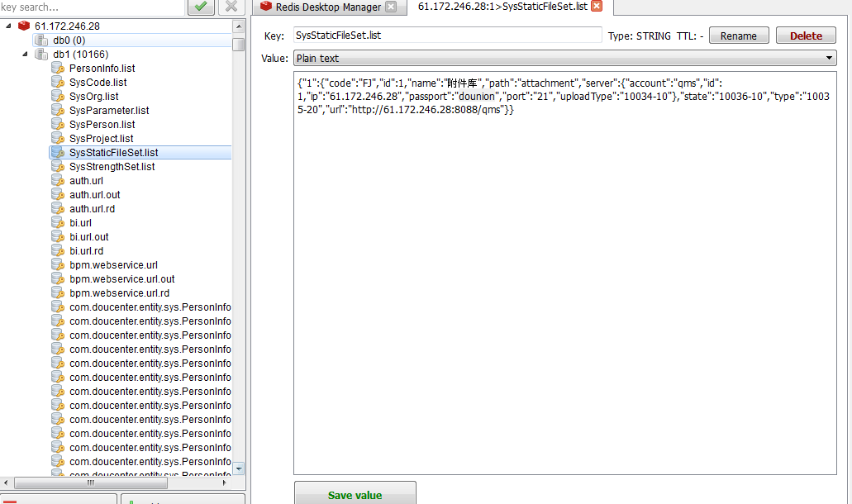
Task: Click key icon beside SysOrg.list
Action: 58,96
